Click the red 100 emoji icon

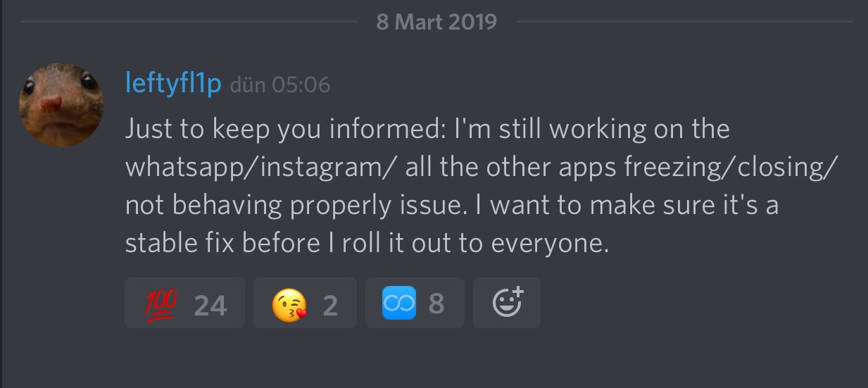tap(161, 303)
